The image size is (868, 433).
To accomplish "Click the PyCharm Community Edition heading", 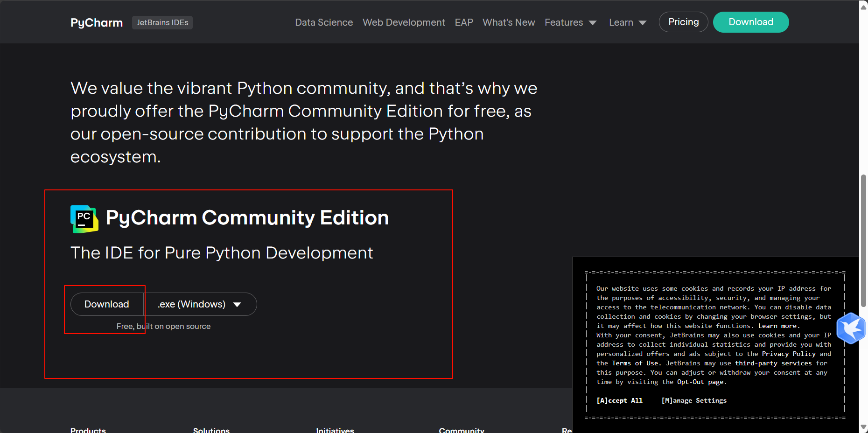I will (247, 218).
